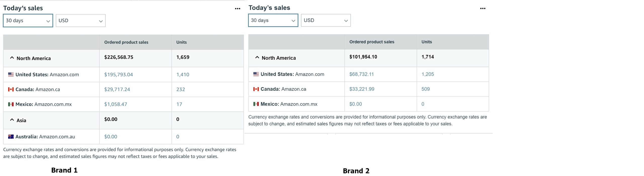Viewport: 644px width, 176px height.
Task: Open Brand 2 Canada sales $33,221.99 link
Action: click(362, 89)
